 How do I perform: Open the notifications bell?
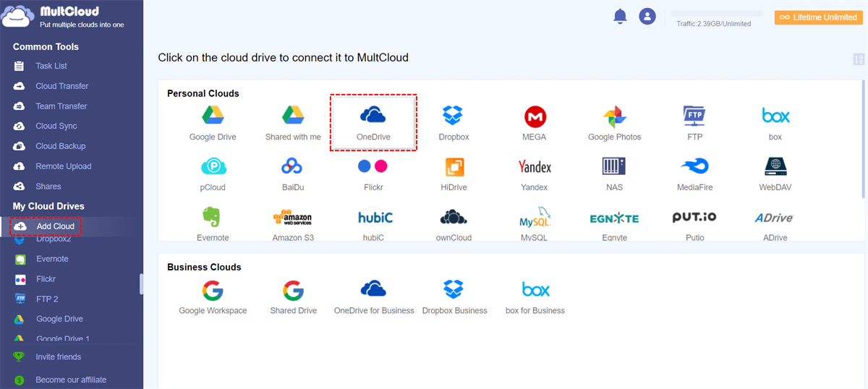click(620, 17)
